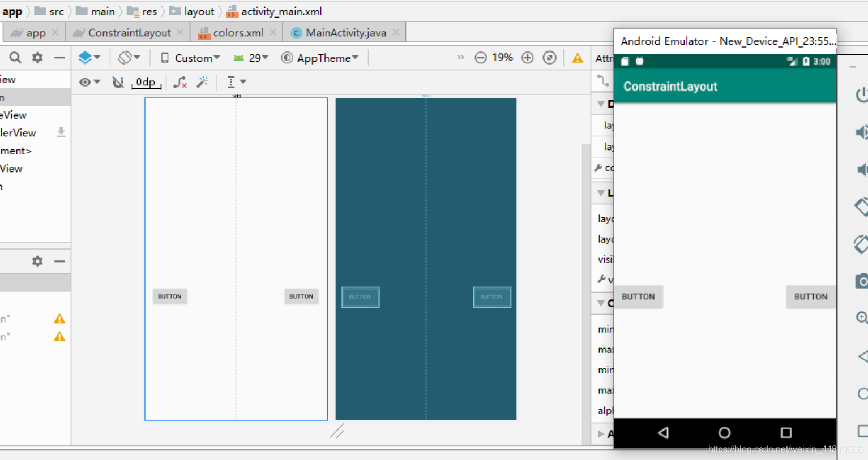Tap emulator Home navigation button
Viewport: 868px width, 460px height.
click(724, 433)
